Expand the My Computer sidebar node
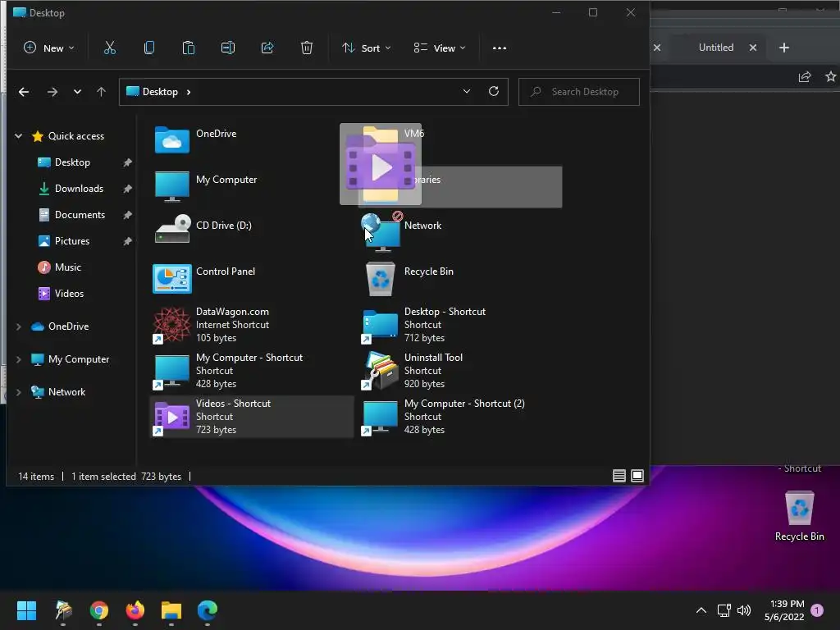Image resolution: width=840 pixels, height=630 pixels. pos(18,359)
